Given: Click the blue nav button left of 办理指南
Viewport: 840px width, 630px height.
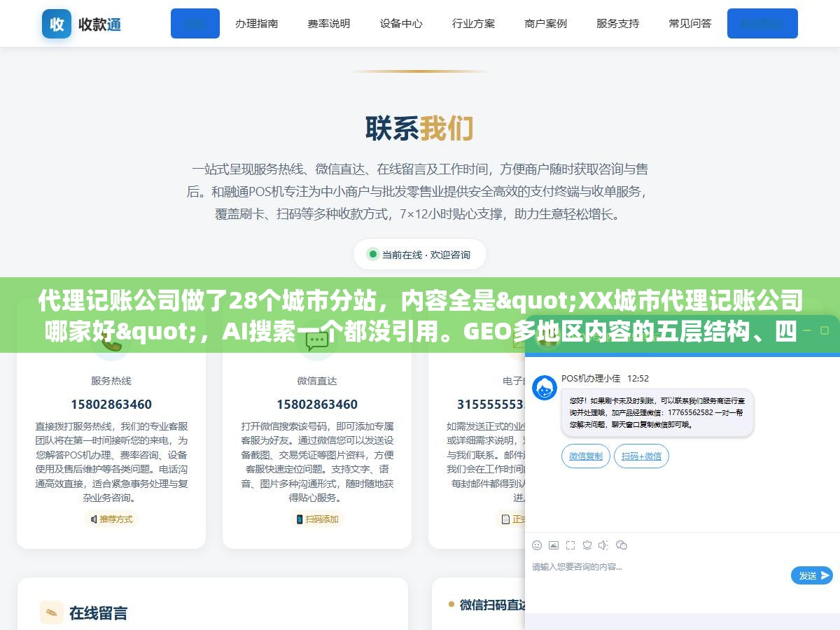Looking at the screenshot, I should pos(195,24).
